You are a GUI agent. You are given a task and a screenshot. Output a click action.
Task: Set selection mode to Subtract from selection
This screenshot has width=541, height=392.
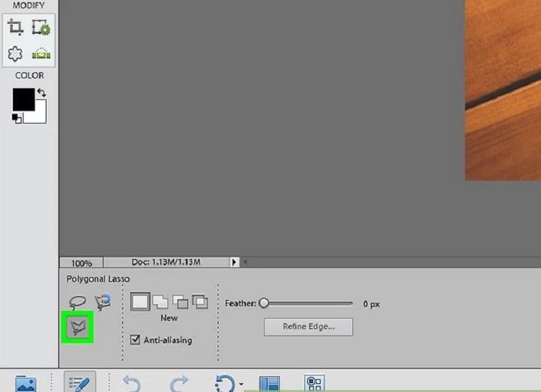point(181,302)
